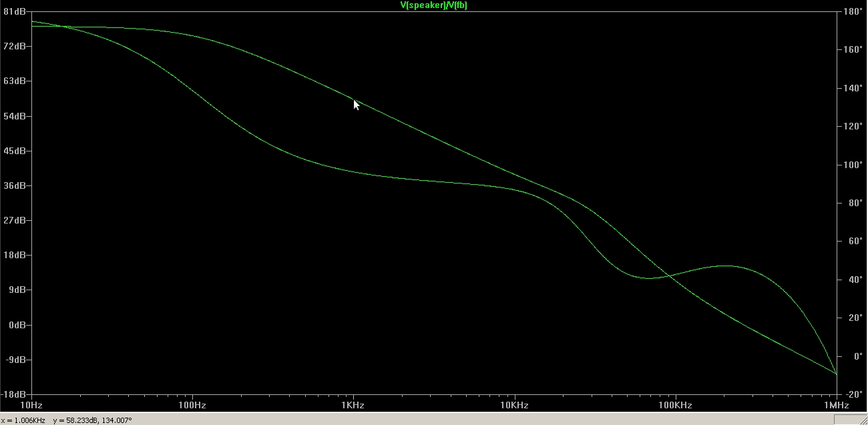Click the 100KHz frequency axis label
This screenshot has width=868, height=425.
[675, 406]
